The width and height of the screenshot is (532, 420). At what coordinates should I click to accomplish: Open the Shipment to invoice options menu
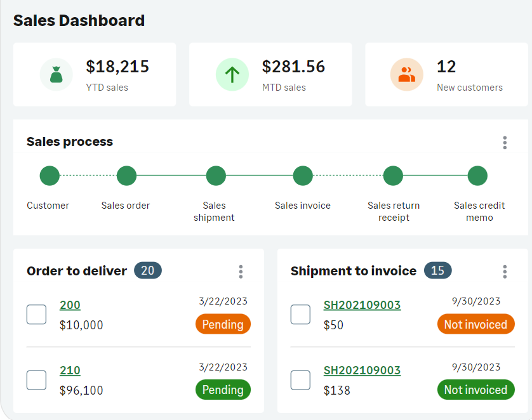pos(505,271)
